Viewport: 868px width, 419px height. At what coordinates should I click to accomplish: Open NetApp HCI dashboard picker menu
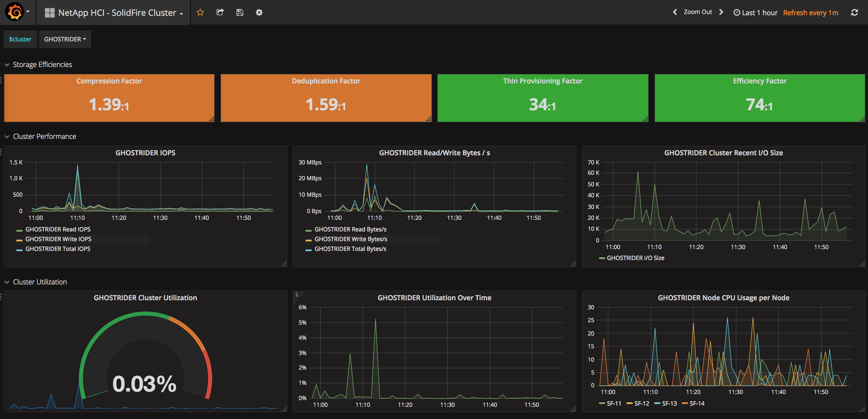pyautogui.click(x=117, y=13)
